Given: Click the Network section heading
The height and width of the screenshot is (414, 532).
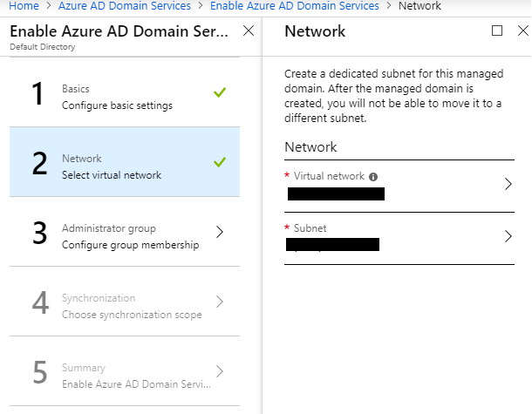Looking at the screenshot, I should [x=310, y=147].
